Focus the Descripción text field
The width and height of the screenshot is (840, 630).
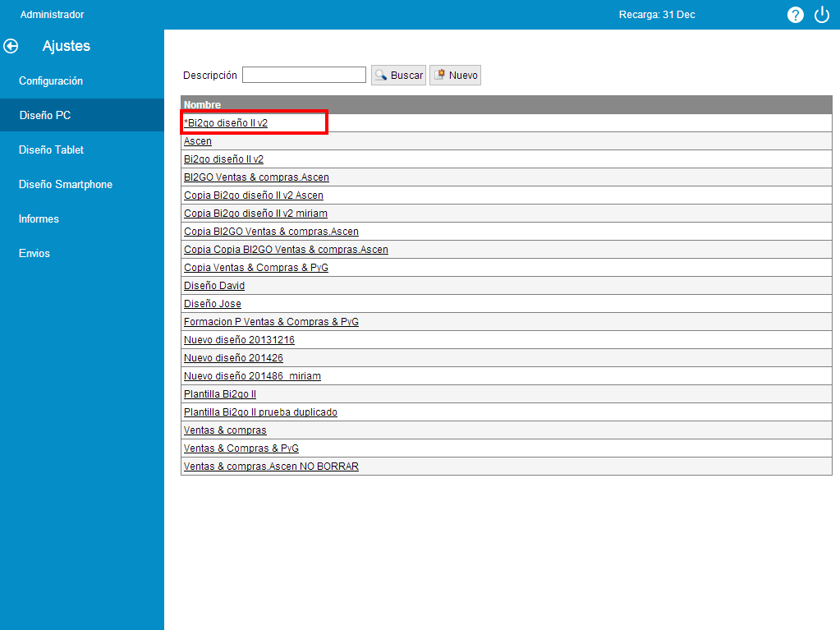coord(304,76)
